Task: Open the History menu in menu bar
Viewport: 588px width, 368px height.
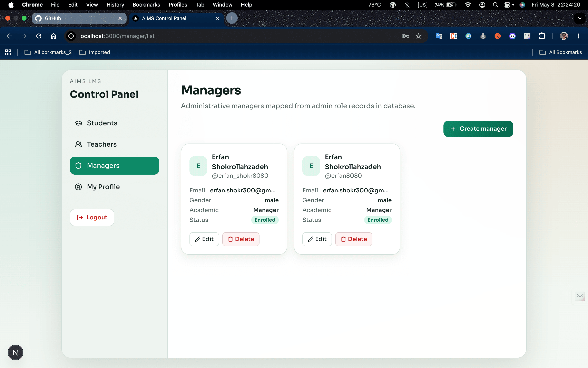Action: pyautogui.click(x=115, y=5)
